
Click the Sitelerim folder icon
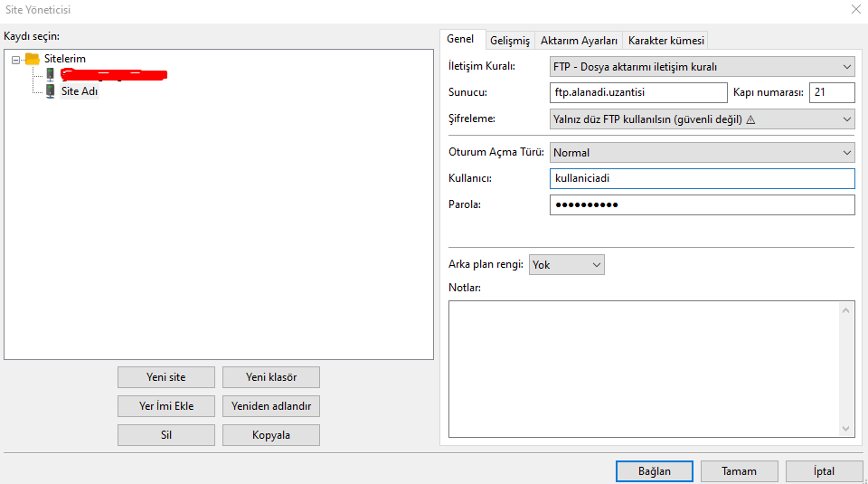tap(33, 58)
